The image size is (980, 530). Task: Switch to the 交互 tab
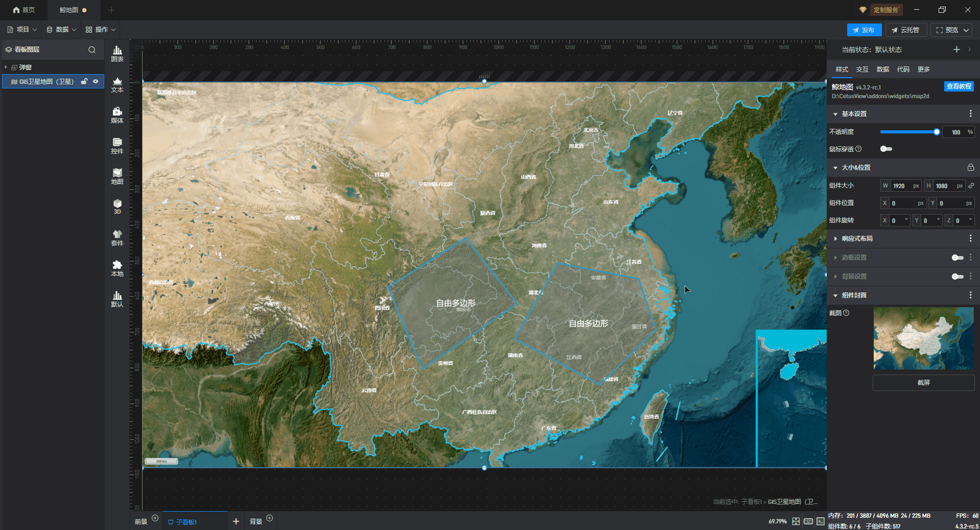(x=862, y=70)
